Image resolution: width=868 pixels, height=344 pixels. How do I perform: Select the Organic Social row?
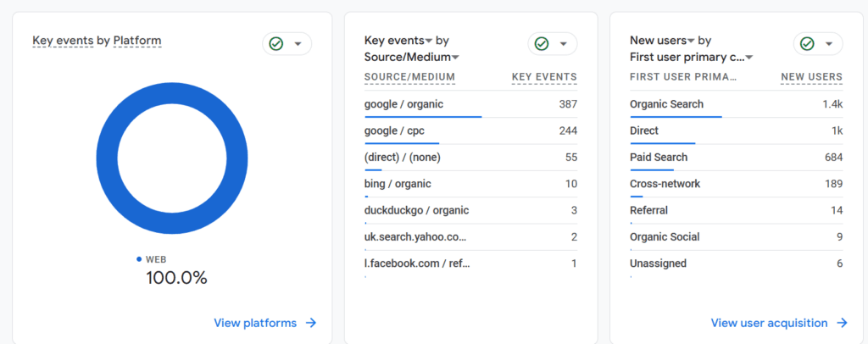737,236
